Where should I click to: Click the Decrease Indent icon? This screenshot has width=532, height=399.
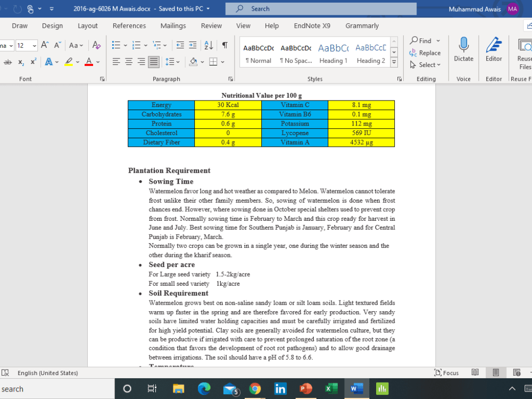click(180, 45)
